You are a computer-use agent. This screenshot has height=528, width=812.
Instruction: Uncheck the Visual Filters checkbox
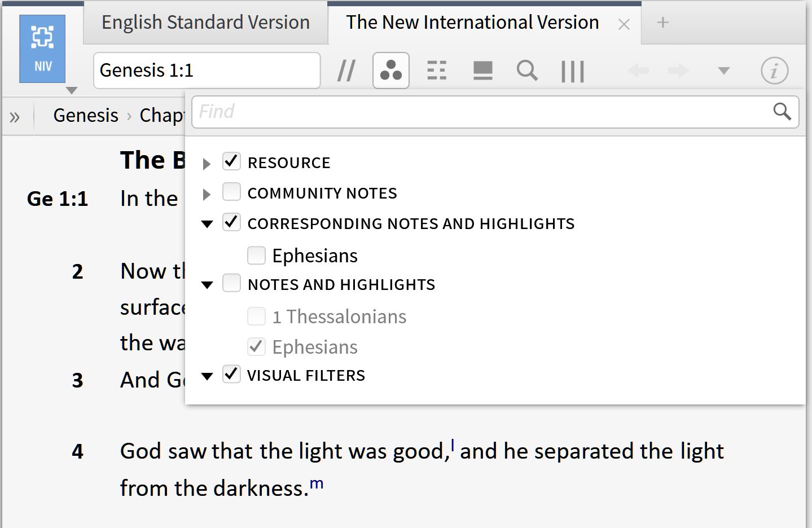[231, 374]
